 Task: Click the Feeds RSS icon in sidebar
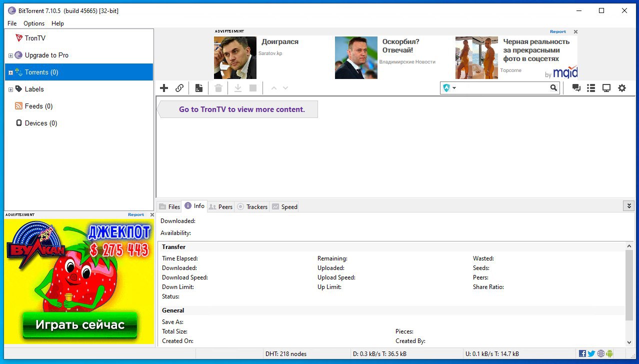click(x=19, y=106)
